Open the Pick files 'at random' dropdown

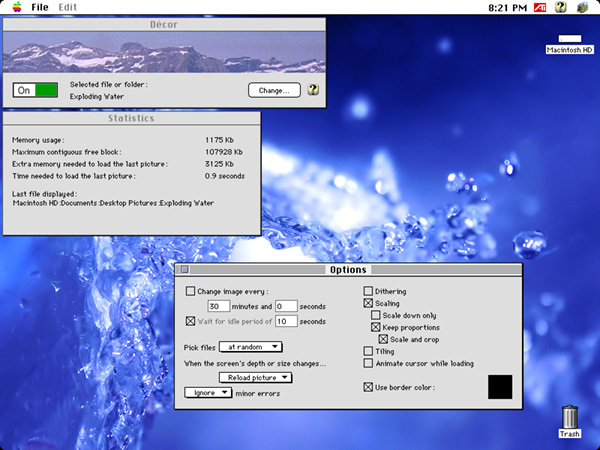tap(250, 347)
